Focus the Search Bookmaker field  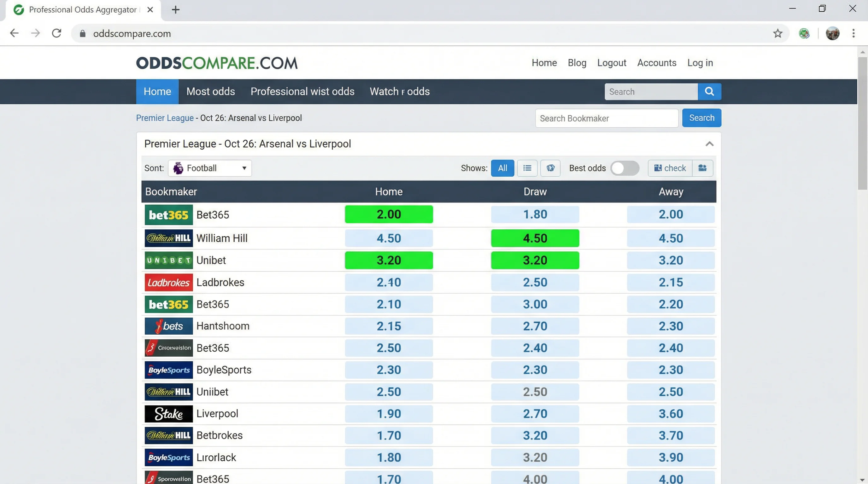click(607, 118)
